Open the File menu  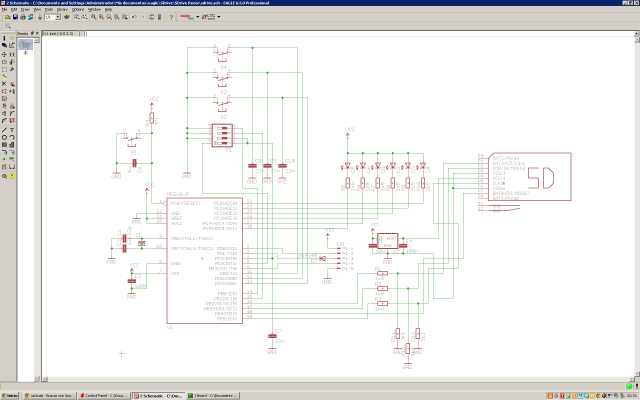4,9
